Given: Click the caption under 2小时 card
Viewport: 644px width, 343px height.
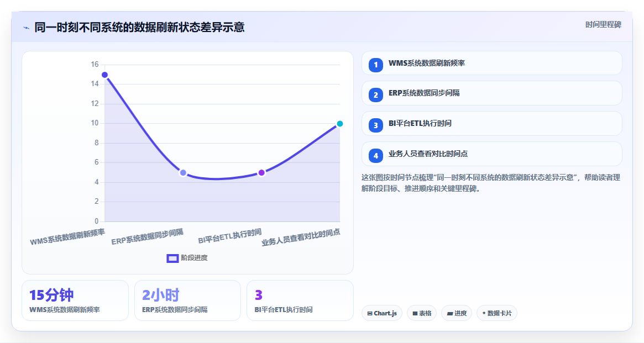Looking at the screenshot, I should (x=175, y=310).
